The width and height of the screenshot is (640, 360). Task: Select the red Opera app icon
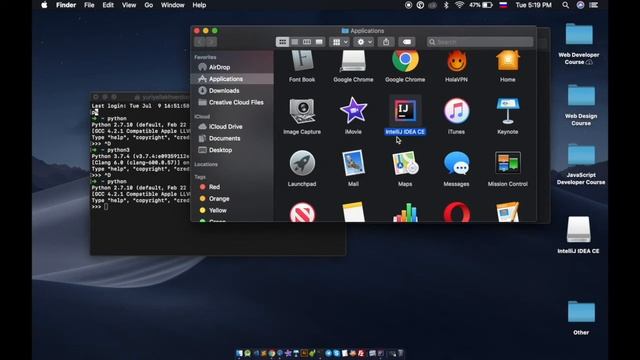tap(457, 212)
